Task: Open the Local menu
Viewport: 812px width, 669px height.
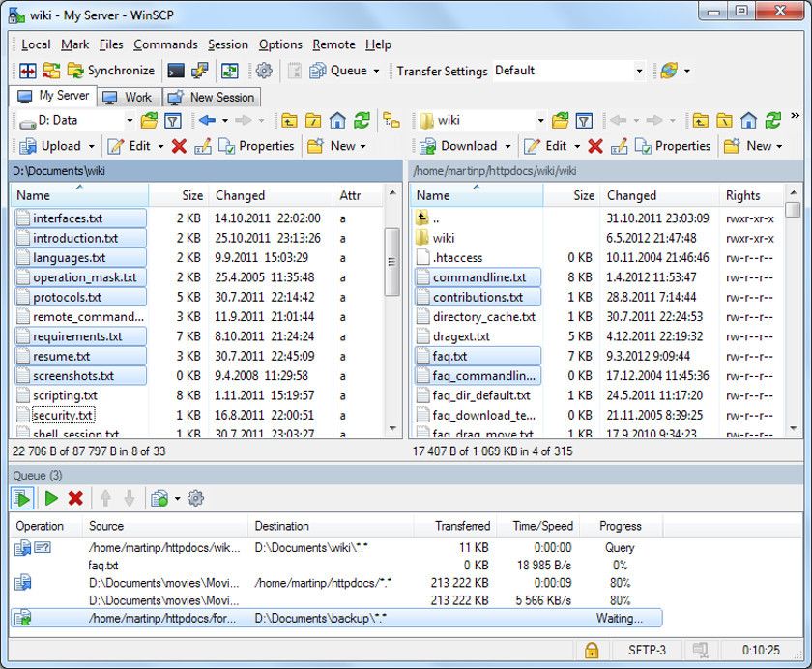Action: pos(36,44)
